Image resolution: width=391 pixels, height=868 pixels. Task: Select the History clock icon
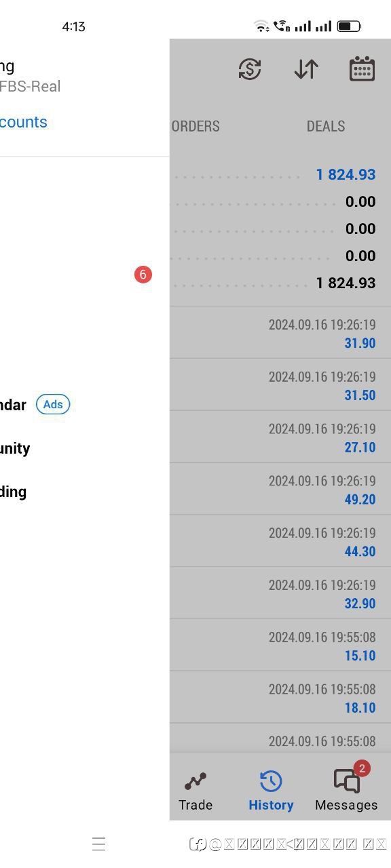tap(271, 782)
